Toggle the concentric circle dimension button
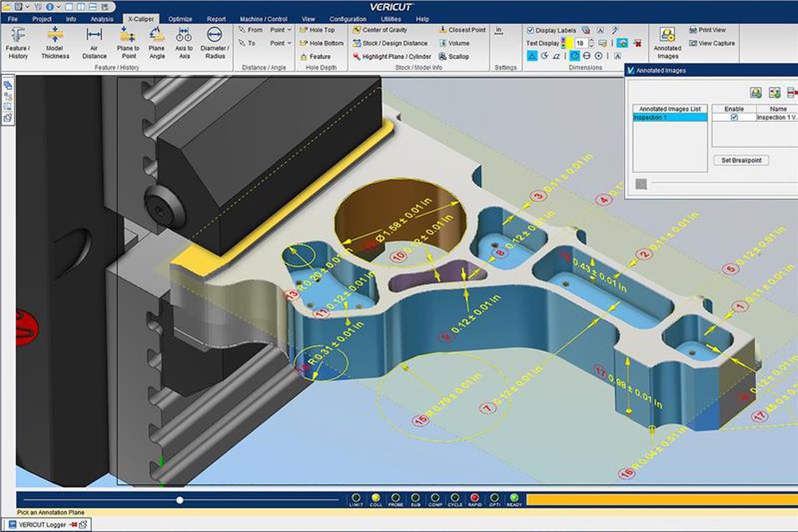 coord(599,56)
